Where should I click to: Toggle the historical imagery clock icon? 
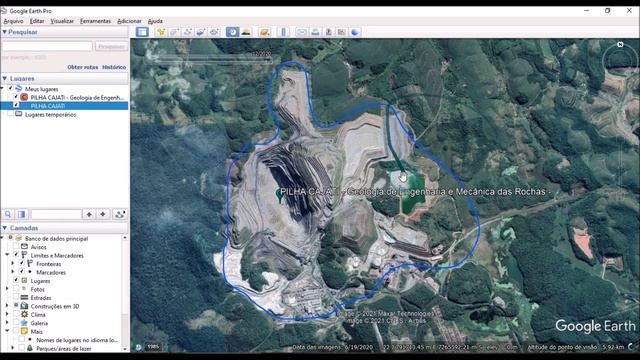[232, 32]
